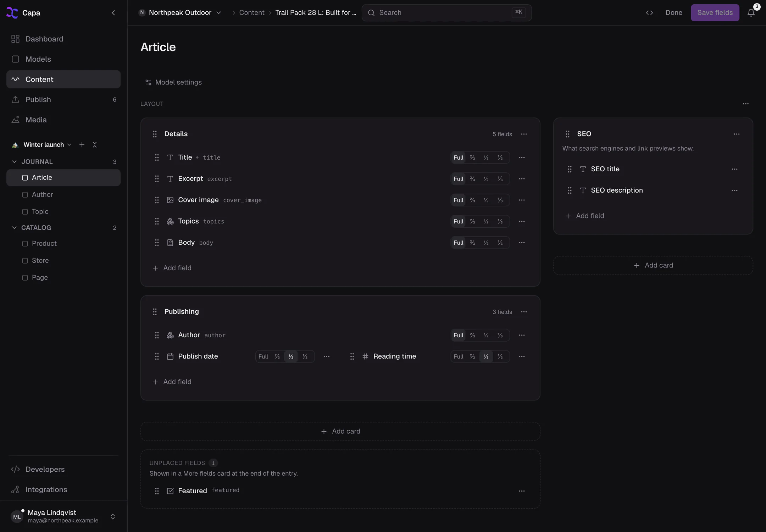Image resolution: width=766 pixels, height=532 pixels.
Task: Grab the drag handle of the Publishing card
Action: pyautogui.click(x=155, y=312)
